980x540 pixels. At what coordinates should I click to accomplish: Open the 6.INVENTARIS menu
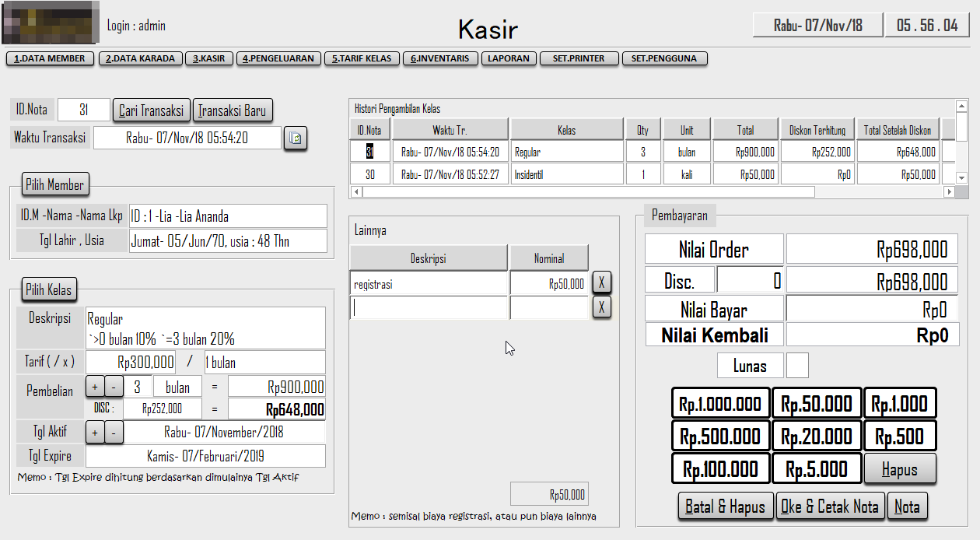pyautogui.click(x=440, y=58)
